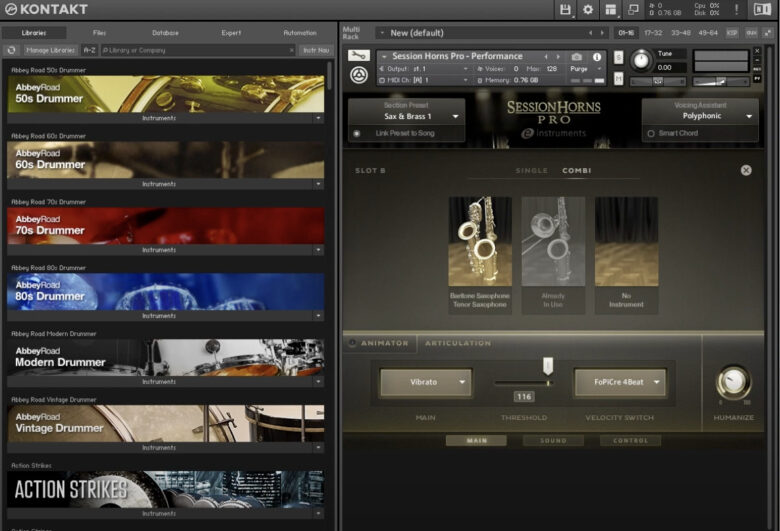780x531 pixels.
Task: Toggle the Instr Nav pane
Action: (x=316, y=50)
